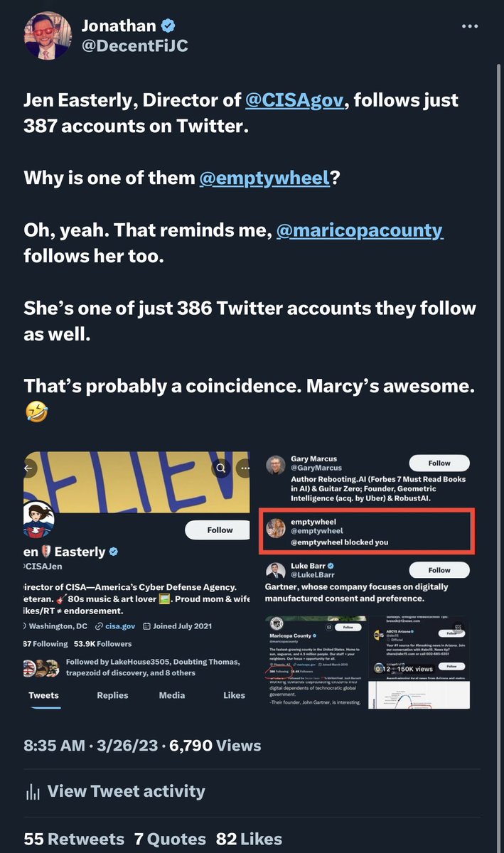The image size is (504, 853).
Task: Follow Gary Marcus in the screenshot
Action: (439, 462)
